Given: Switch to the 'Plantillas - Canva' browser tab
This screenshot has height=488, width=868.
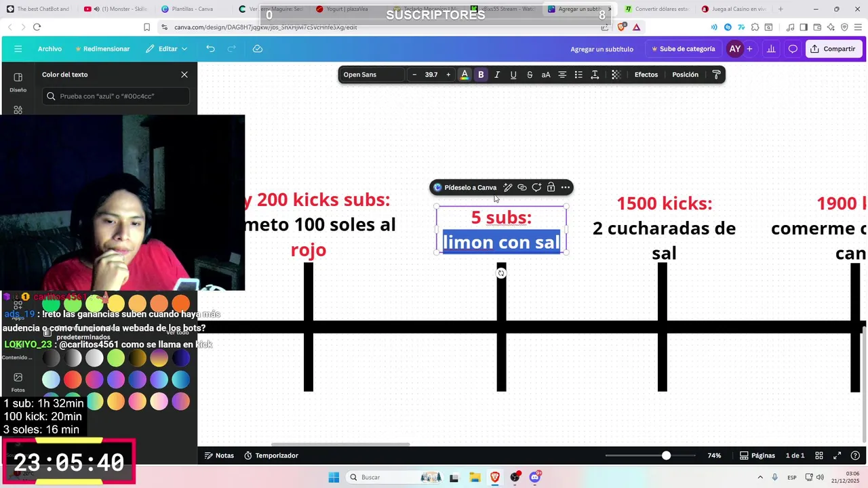Looking at the screenshot, I should [x=193, y=9].
